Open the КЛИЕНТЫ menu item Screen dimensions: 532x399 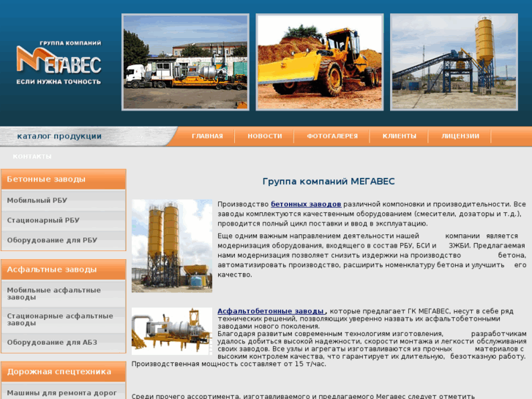(400, 136)
